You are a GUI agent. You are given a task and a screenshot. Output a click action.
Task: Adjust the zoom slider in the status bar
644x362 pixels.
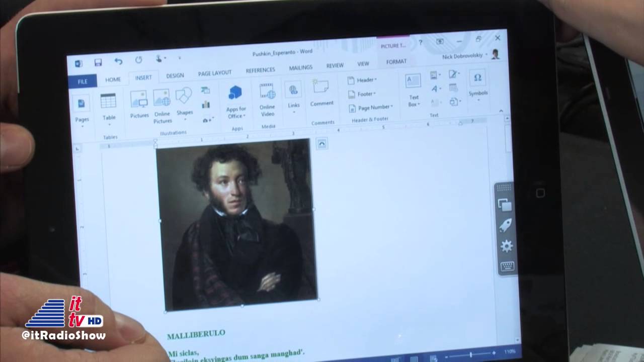(x=470, y=355)
